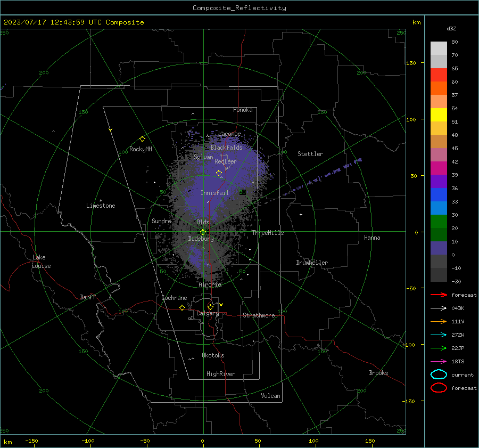Click the Didsbury label
The height and width of the screenshot is (448, 479).
point(201,239)
